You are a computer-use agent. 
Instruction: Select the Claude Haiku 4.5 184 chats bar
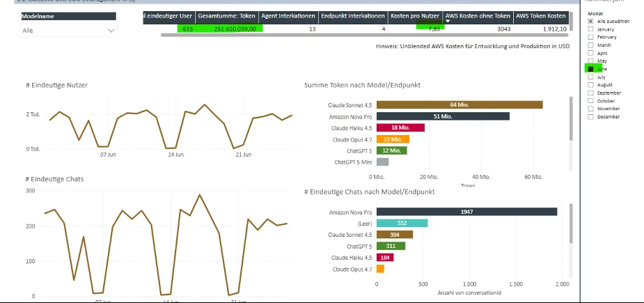point(385,258)
